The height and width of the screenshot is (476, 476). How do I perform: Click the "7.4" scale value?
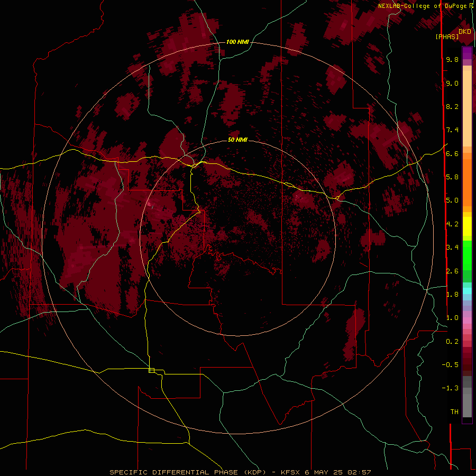[452, 130]
